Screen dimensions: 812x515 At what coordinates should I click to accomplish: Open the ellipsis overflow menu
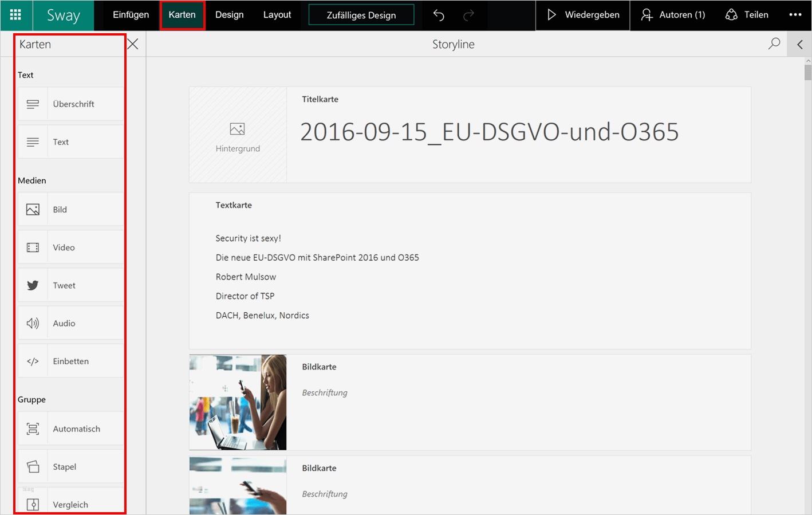pyautogui.click(x=795, y=15)
